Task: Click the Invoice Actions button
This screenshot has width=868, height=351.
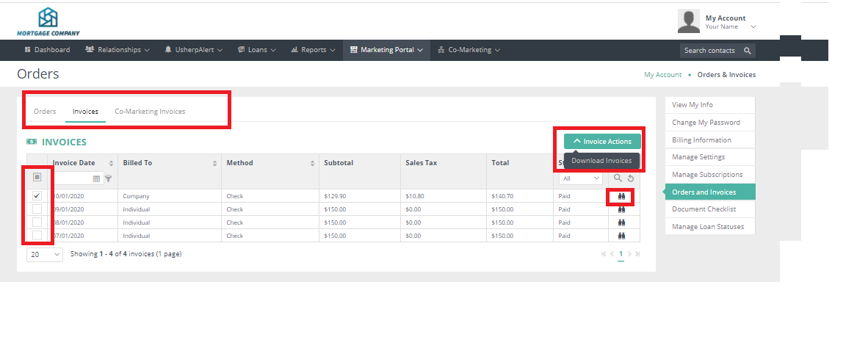Action: pyautogui.click(x=602, y=141)
